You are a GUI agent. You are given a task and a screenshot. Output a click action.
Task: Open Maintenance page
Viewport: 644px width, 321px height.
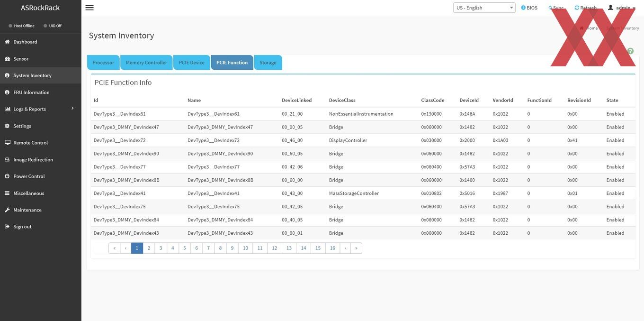27,210
